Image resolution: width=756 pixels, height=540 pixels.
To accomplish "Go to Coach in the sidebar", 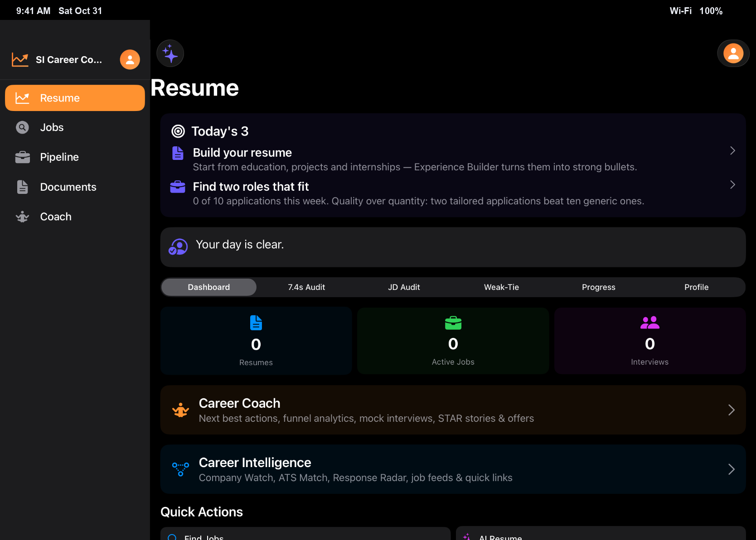I will (x=75, y=217).
